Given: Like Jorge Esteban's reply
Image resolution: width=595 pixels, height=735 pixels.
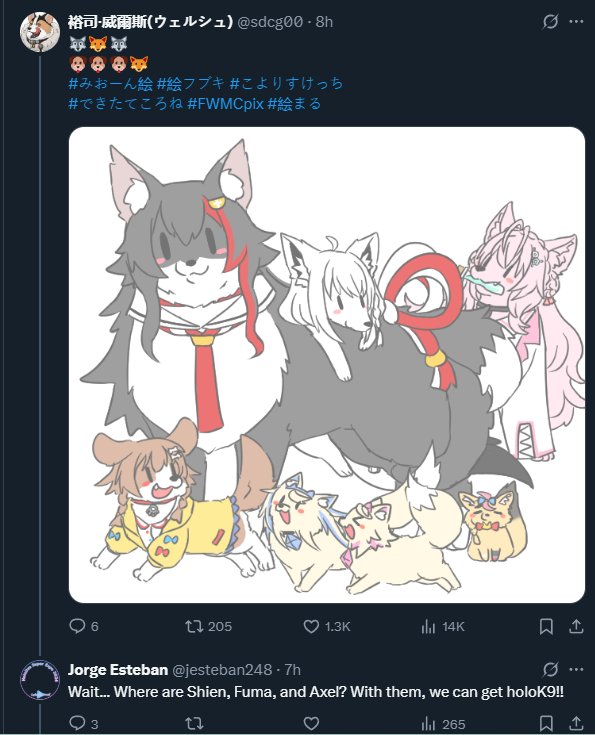Looking at the screenshot, I should (x=311, y=724).
